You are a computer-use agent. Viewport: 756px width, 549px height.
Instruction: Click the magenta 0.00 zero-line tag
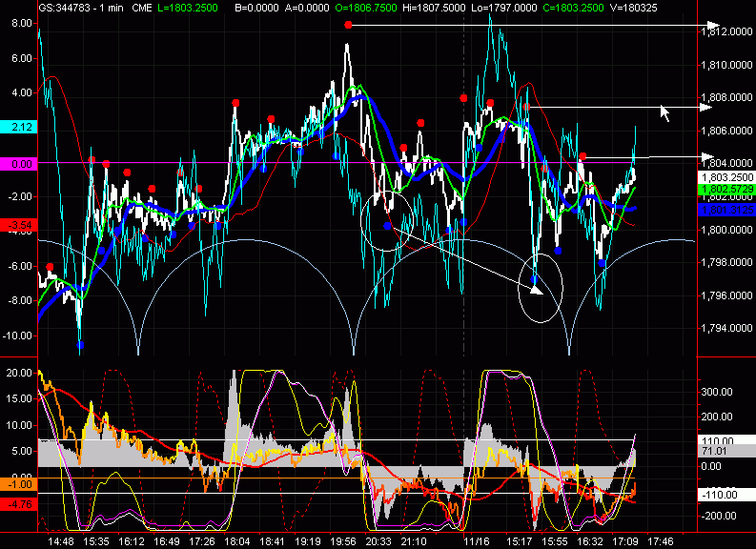tap(19, 164)
